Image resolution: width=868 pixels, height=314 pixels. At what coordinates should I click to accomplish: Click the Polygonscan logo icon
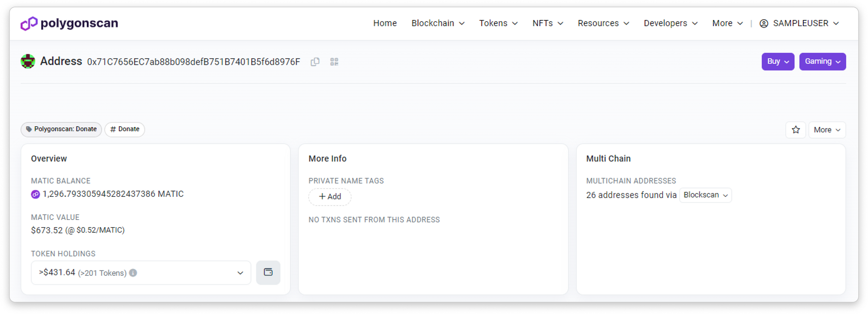(29, 23)
